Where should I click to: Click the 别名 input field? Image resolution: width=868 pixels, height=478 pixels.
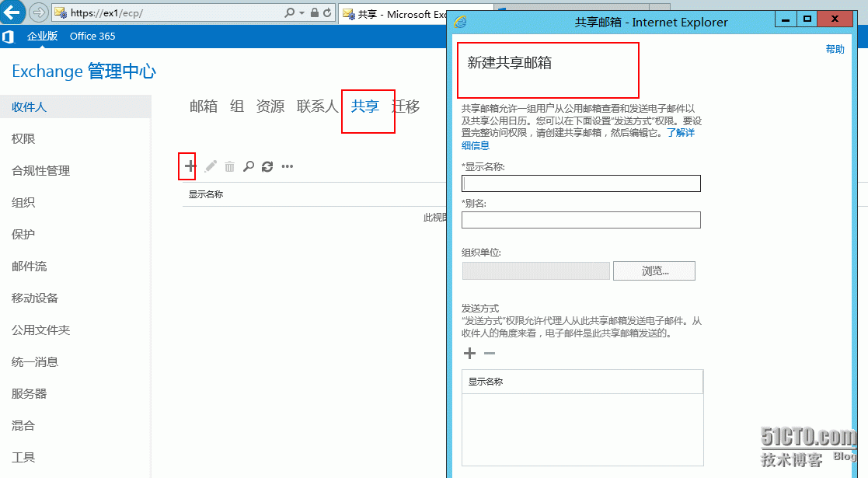[580, 220]
